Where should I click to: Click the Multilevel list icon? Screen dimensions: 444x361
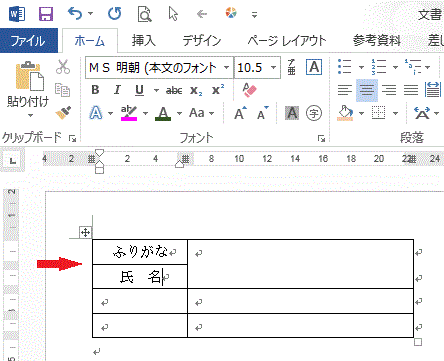pos(413,67)
